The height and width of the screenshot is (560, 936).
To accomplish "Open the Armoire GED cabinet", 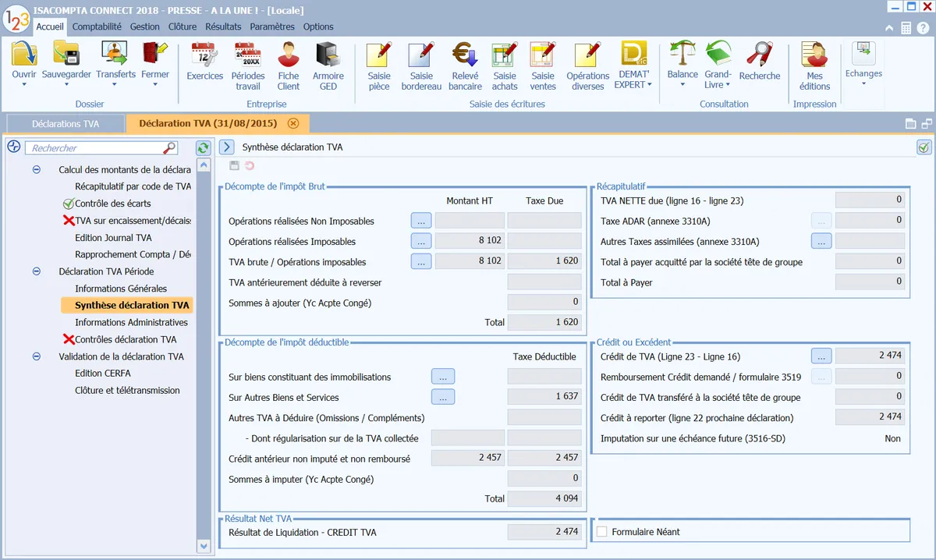I will click(328, 56).
